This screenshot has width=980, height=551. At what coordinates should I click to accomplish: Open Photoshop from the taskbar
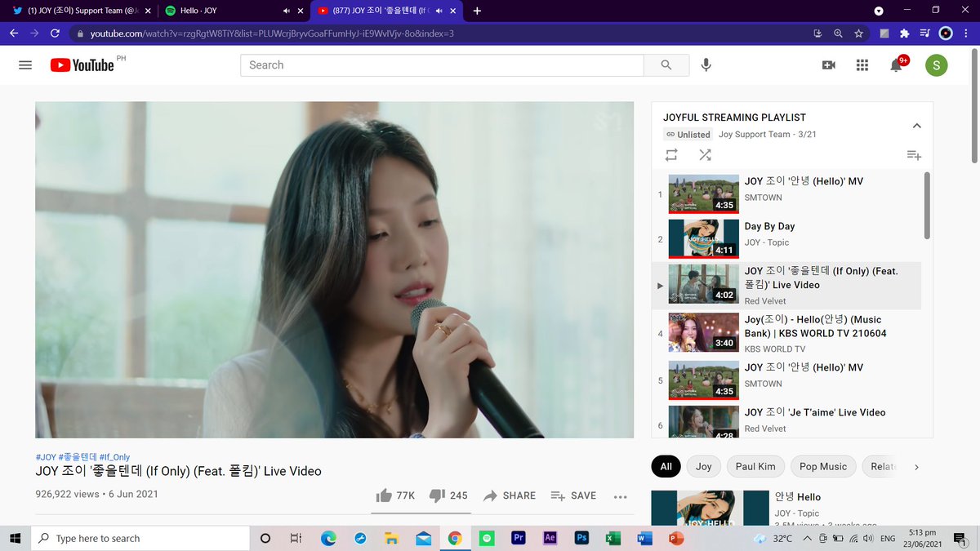point(581,538)
